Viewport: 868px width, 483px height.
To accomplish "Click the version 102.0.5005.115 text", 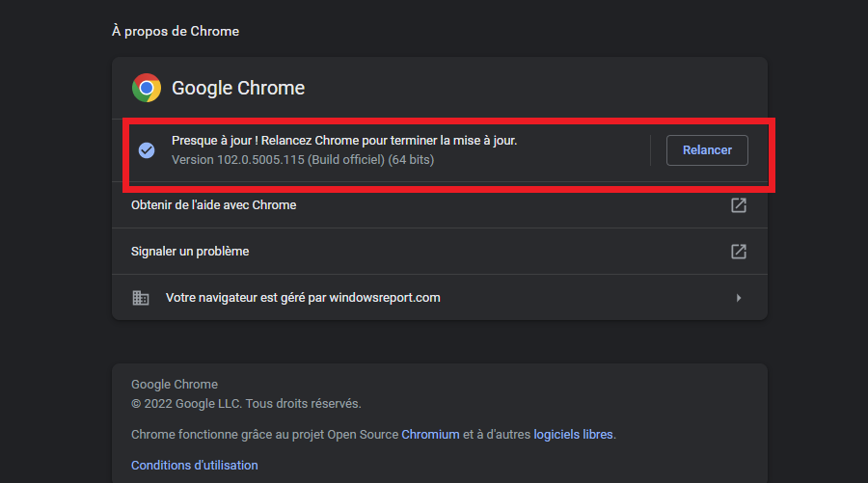I will tap(303, 160).
